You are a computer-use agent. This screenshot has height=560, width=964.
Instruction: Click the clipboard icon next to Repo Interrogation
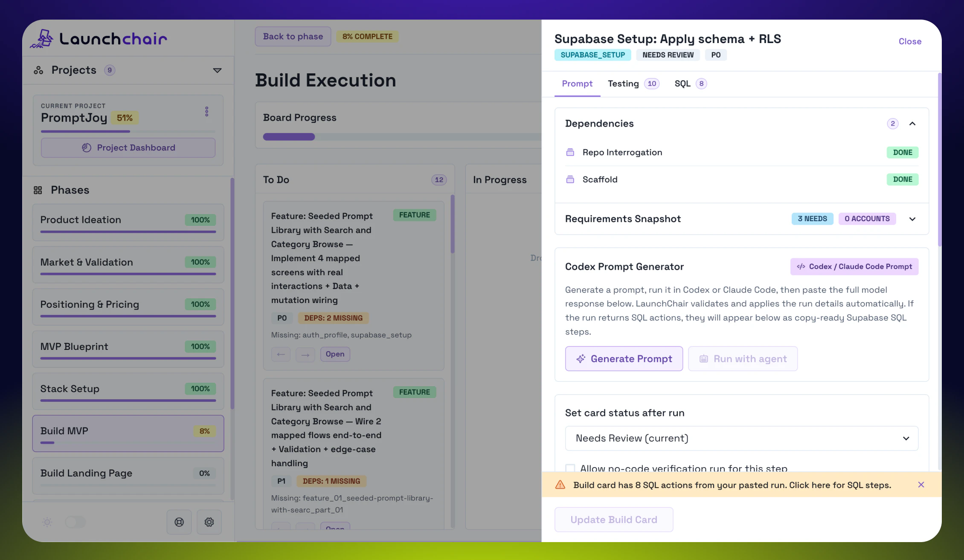point(570,152)
